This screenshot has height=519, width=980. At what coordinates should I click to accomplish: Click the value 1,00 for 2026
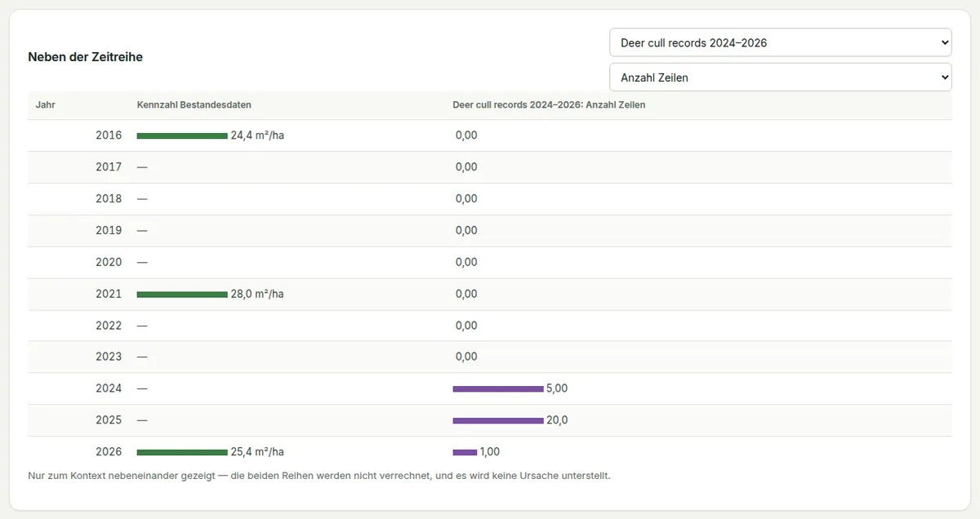(490, 452)
